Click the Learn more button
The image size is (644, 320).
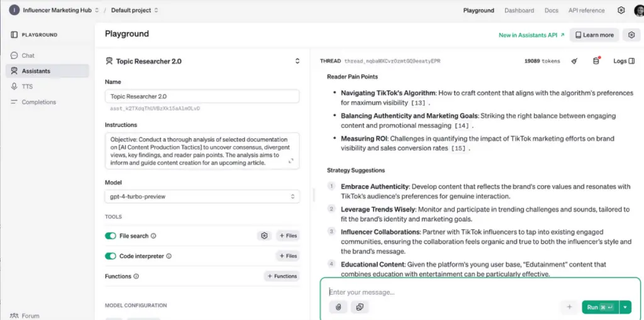(594, 35)
